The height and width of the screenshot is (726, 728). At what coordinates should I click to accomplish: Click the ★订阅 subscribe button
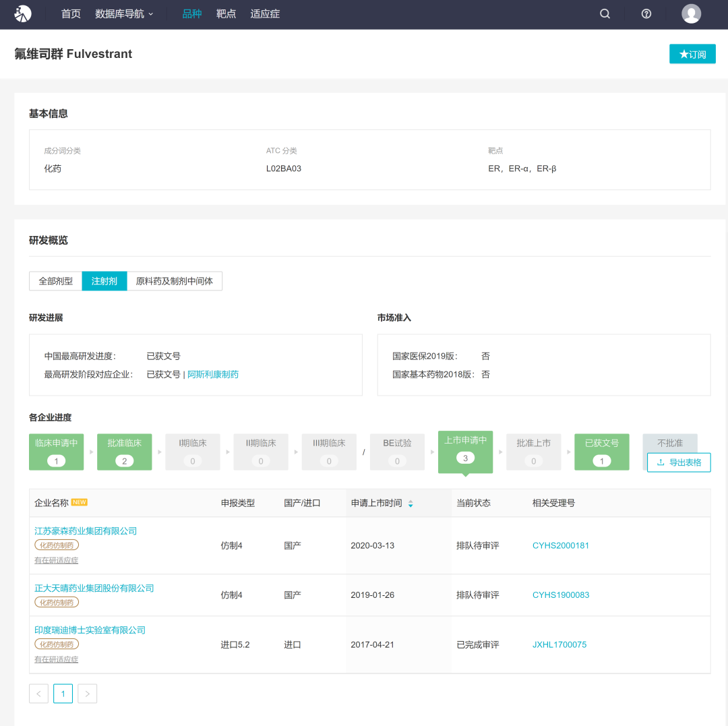(x=692, y=54)
